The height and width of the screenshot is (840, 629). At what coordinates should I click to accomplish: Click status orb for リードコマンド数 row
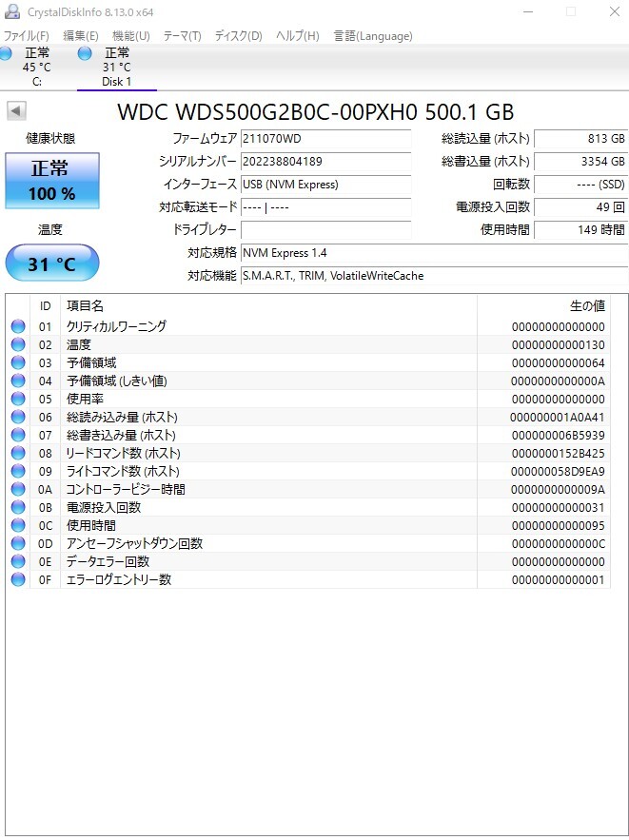(18, 453)
